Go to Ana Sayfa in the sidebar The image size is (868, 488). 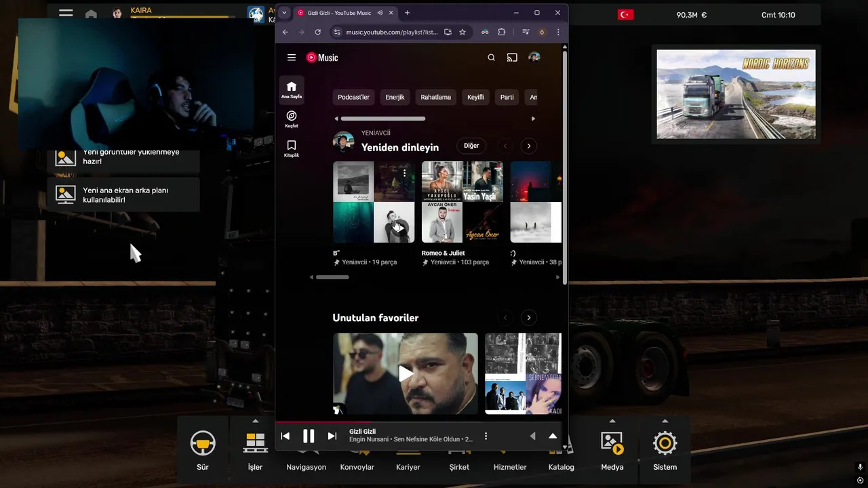click(x=292, y=89)
